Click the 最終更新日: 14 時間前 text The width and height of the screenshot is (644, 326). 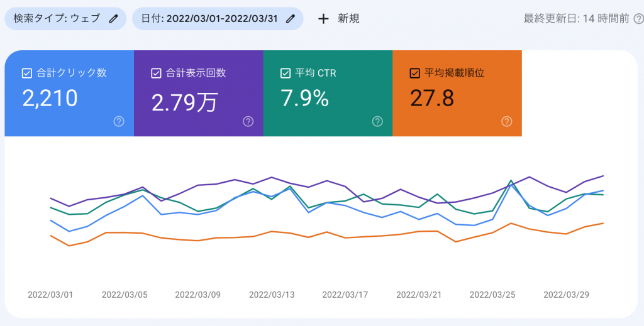(576, 19)
